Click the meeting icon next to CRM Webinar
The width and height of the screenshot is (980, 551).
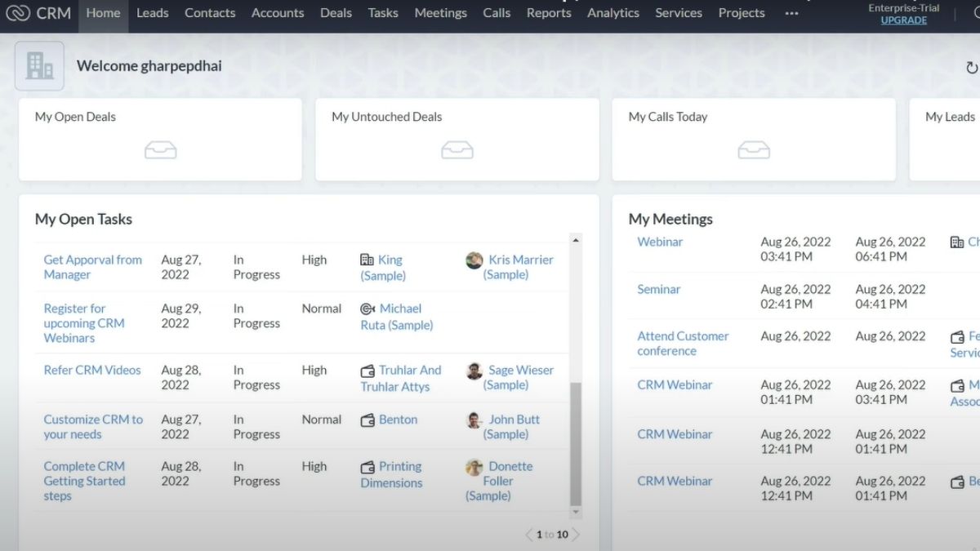(957, 385)
